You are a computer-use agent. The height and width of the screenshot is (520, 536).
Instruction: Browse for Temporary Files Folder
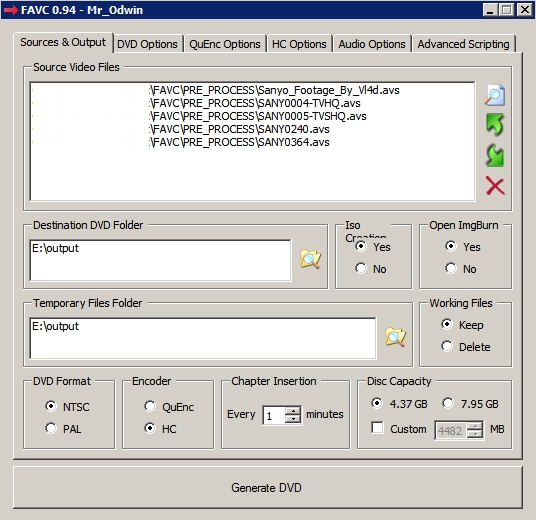coord(396,337)
